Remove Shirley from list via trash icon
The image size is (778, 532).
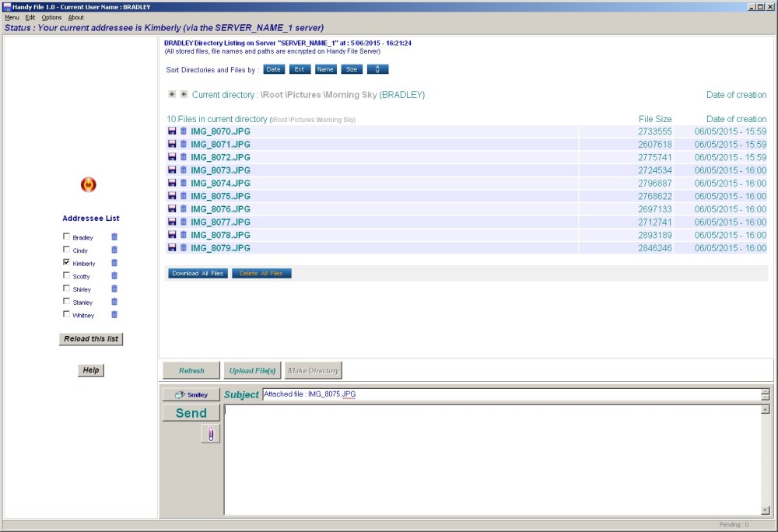point(114,289)
